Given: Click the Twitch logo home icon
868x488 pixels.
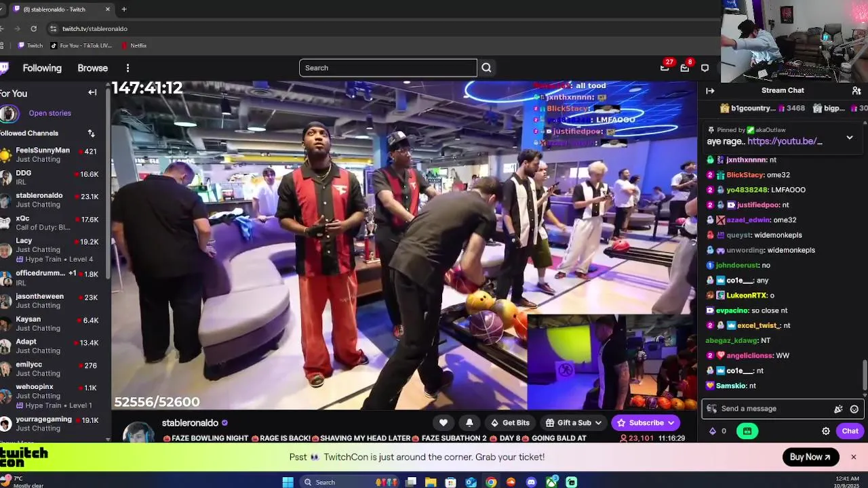Looking at the screenshot, I should [x=3, y=68].
